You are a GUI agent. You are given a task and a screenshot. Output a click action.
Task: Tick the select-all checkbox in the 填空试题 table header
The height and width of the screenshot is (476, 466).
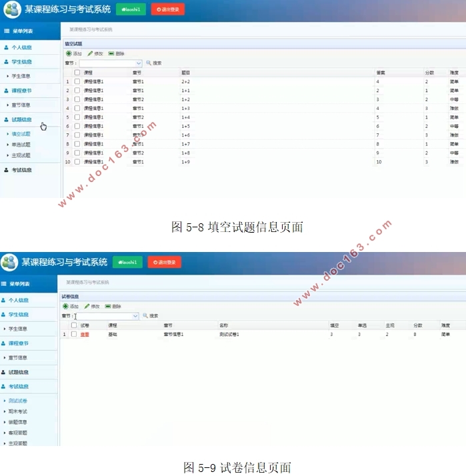coord(77,72)
